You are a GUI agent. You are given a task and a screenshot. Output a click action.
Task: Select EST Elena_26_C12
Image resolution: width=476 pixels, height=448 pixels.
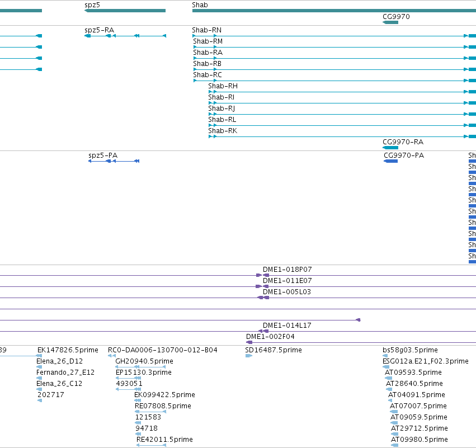(x=59, y=384)
